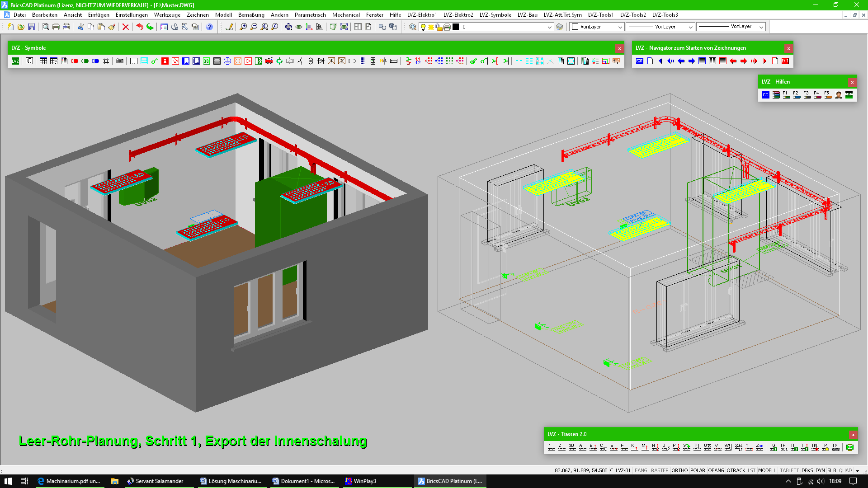Screen dimensions: 868x488
Task: Open the VonLayer lineweight dropdown
Action: 761,27
